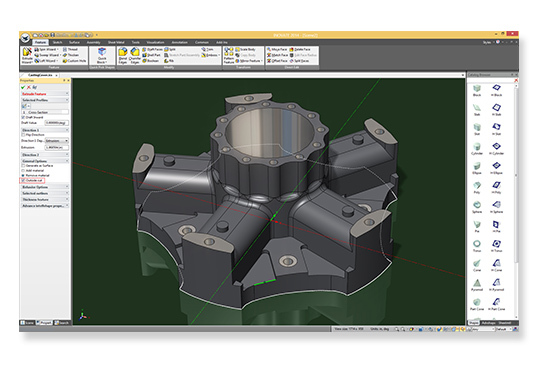
Task: Open the Sheet Metal ribbon tab
Action: (x=116, y=42)
